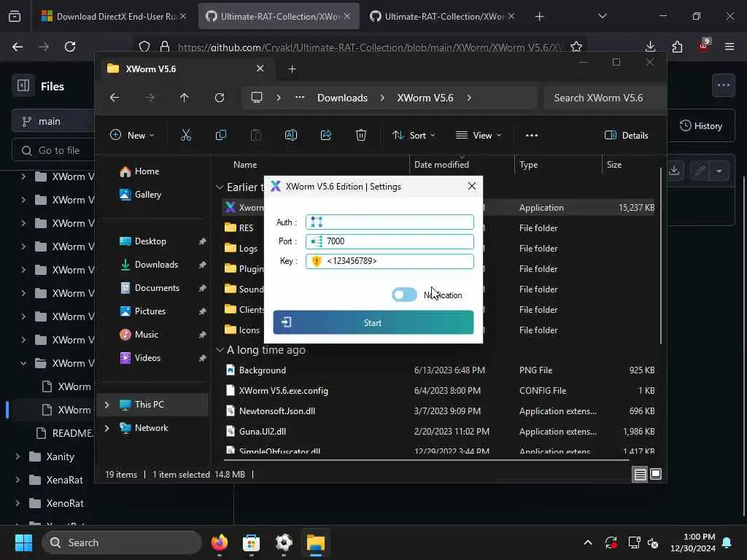Click the Paste icon in Explorer toolbar
The image size is (747, 560).
point(256,135)
